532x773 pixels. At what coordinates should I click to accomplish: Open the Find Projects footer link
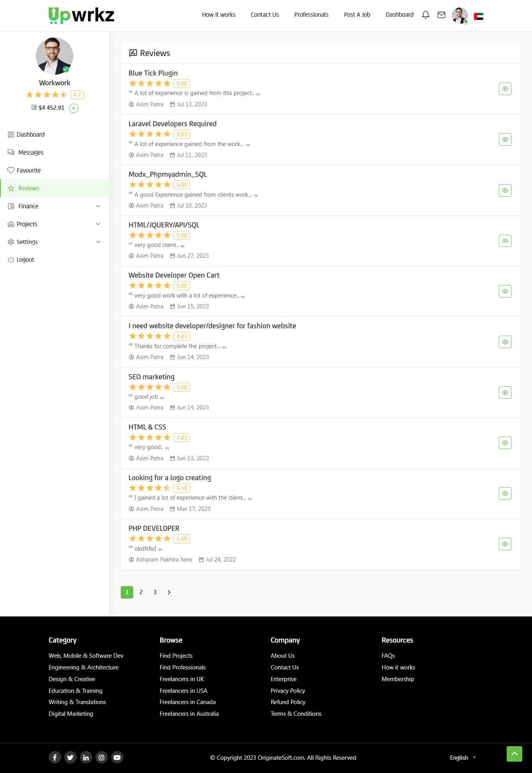(176, 656)
